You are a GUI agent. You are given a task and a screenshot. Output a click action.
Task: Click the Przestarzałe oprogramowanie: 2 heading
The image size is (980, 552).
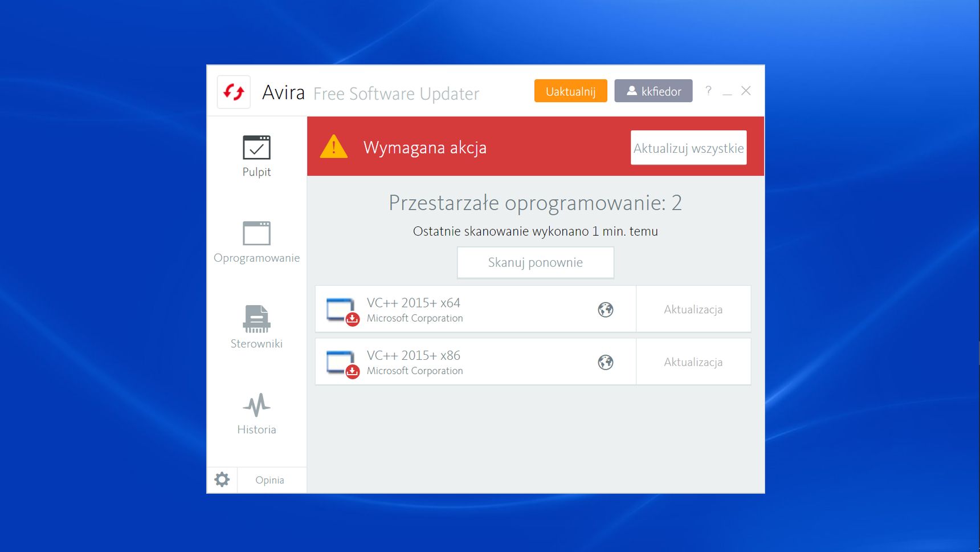click(535, 203)
